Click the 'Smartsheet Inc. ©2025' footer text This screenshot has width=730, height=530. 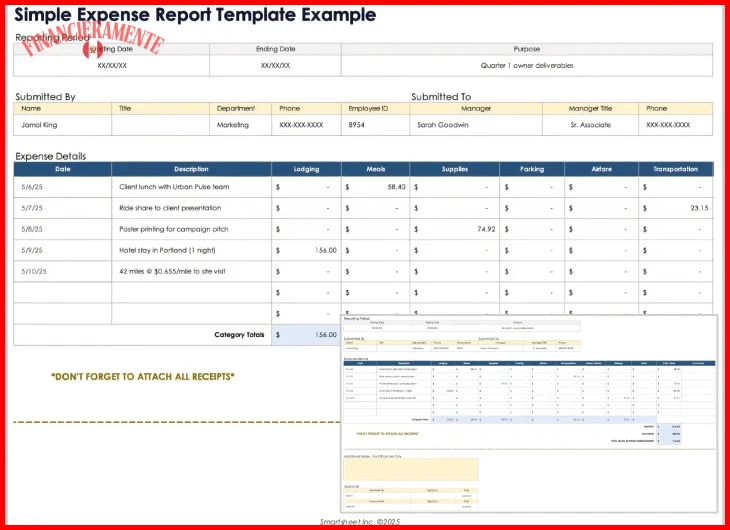(x=360, y=522)
